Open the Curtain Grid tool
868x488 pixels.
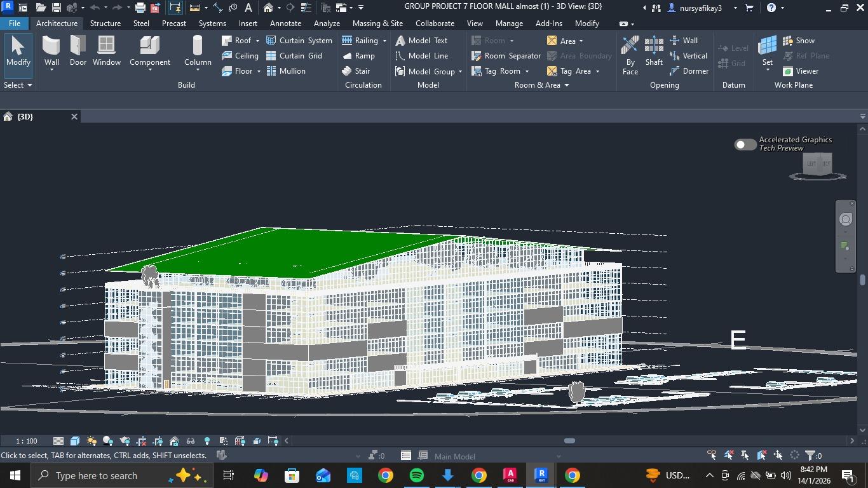294,56
